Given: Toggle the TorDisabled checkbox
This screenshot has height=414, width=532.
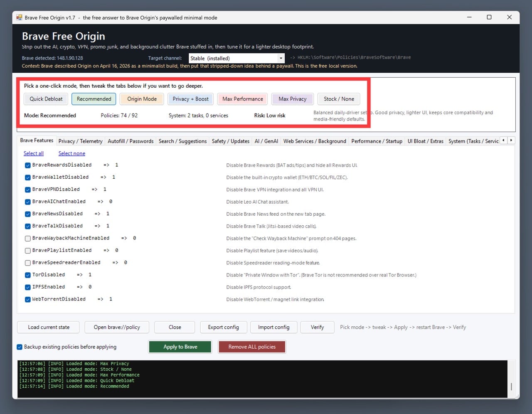Looking at the screenshot, I should [27, 275].
